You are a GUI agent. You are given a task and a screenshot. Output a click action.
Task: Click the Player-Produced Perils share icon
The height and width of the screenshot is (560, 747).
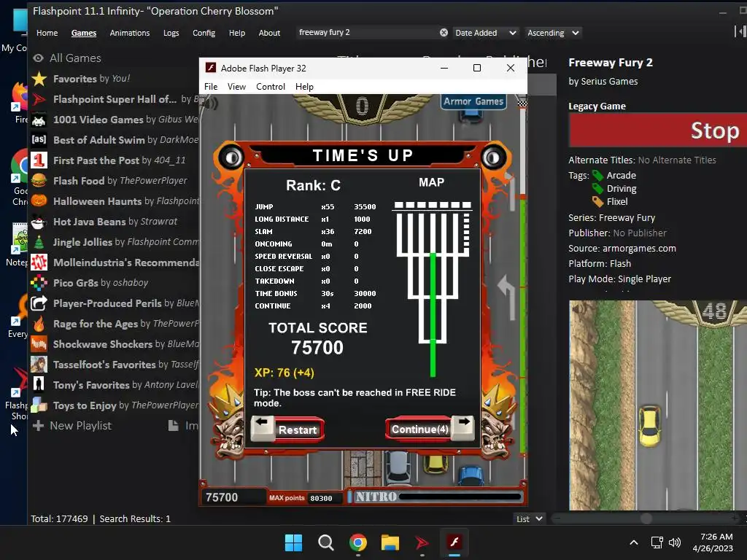pyautogui.click(x=39, y=303)
